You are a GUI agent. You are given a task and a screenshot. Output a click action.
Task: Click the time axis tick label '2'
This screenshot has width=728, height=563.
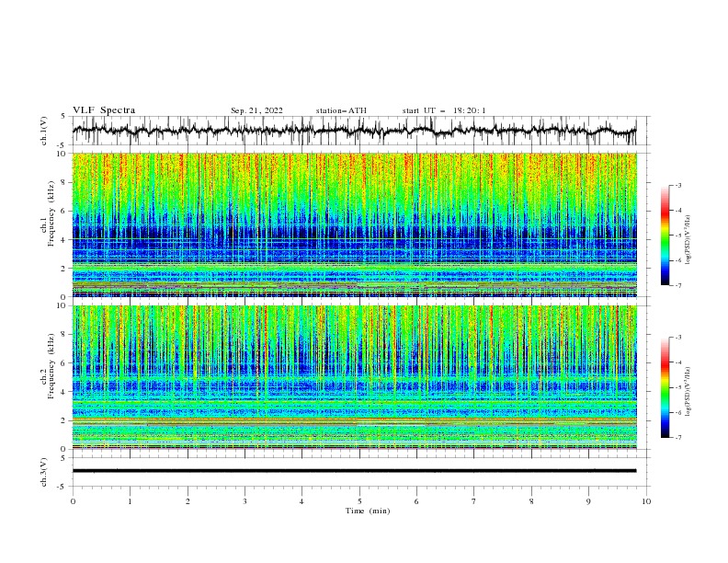click(x=188, y=501)
